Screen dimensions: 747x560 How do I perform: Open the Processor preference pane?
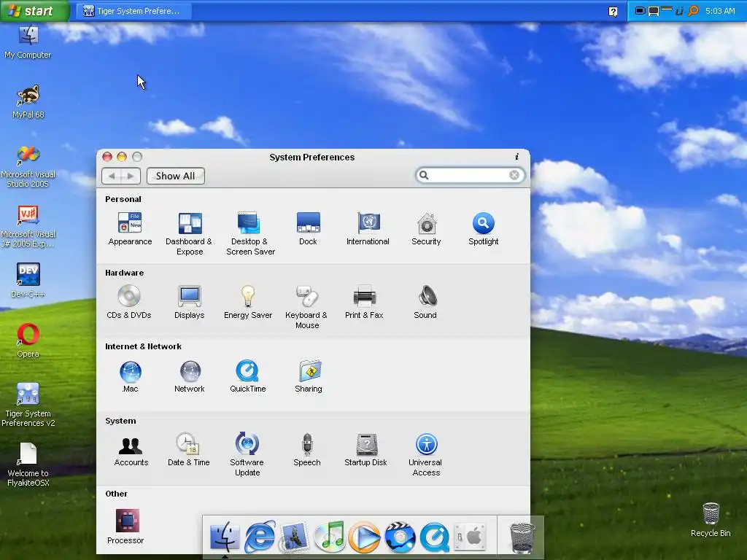click(x=125, y=526)
